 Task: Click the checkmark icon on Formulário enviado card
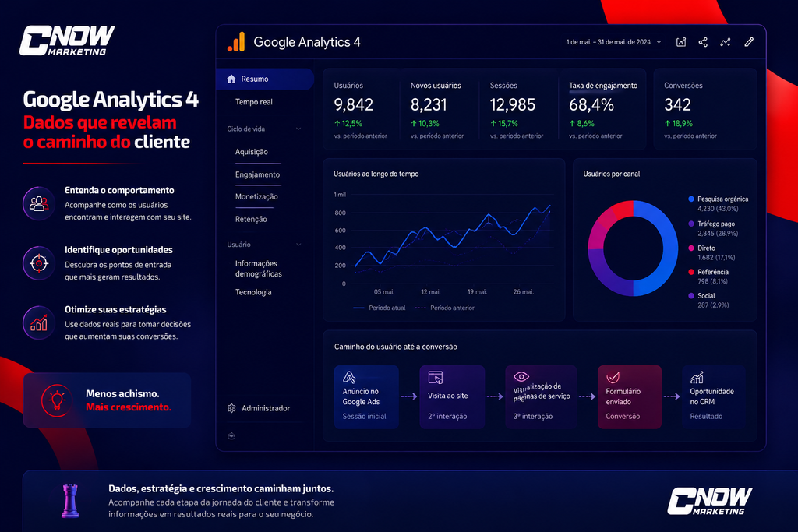coord(613,377)
